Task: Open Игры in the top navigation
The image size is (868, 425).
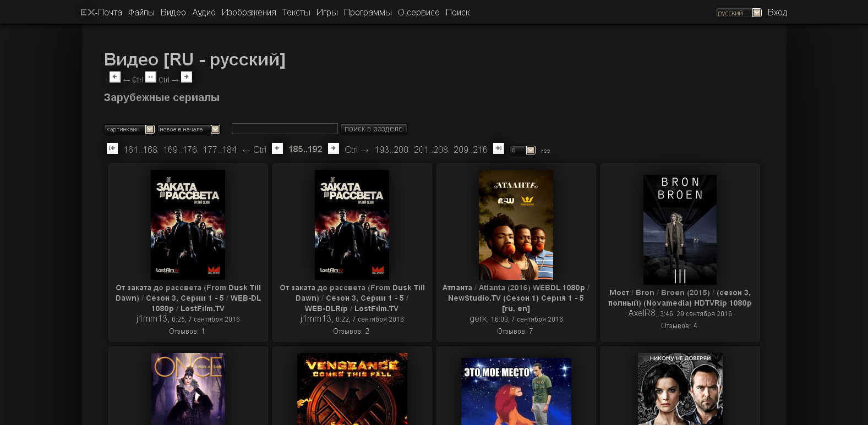Action: [x=327, y=12]
